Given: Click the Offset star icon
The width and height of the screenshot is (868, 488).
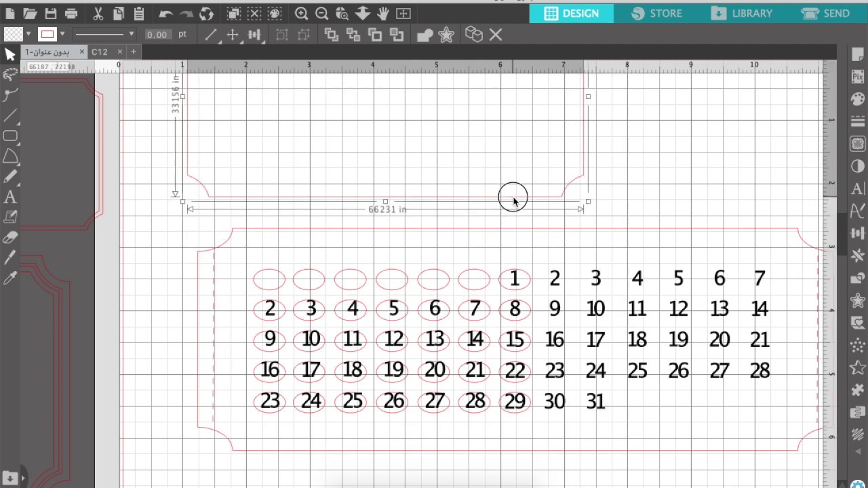Looking at the screenshot, I should pyautogui.click(x=446, y=35).
